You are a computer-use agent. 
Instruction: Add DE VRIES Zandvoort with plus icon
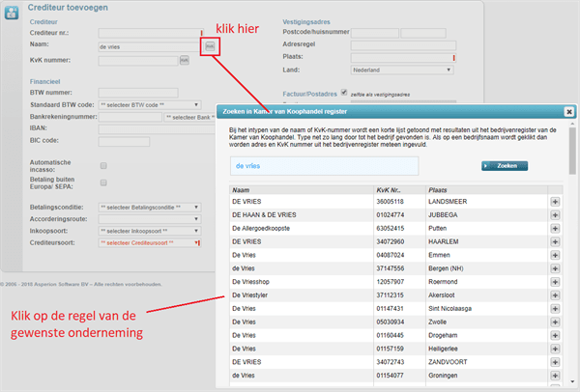555,362
